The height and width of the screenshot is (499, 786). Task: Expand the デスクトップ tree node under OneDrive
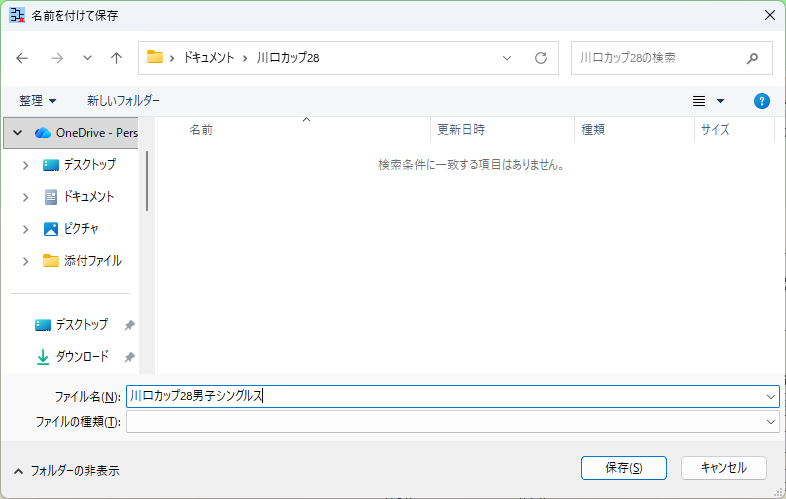pos(26,165)
